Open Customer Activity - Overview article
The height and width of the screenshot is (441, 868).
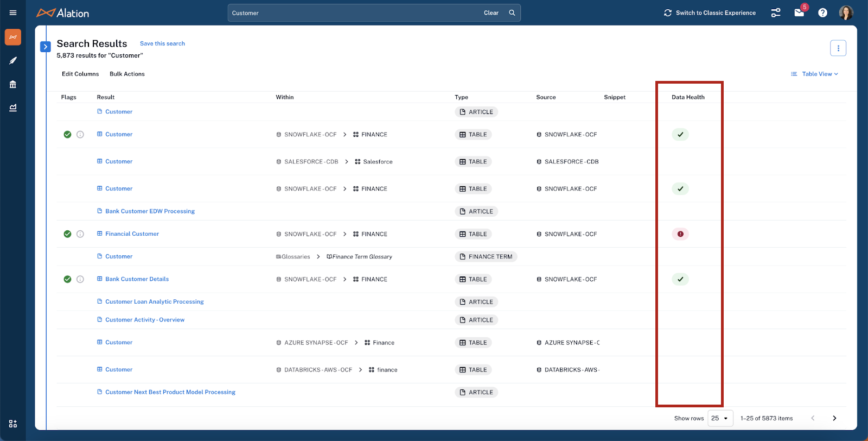[x=145, y=320]
